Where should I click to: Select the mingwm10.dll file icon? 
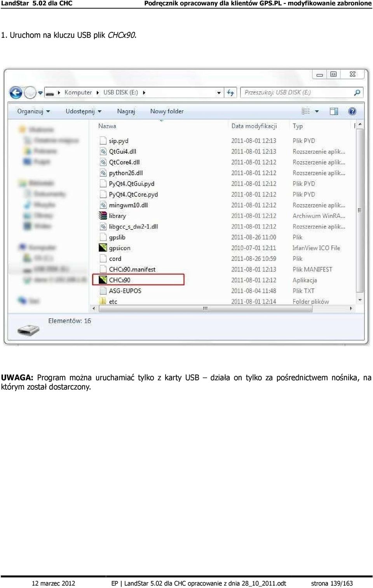click(103, 205)
